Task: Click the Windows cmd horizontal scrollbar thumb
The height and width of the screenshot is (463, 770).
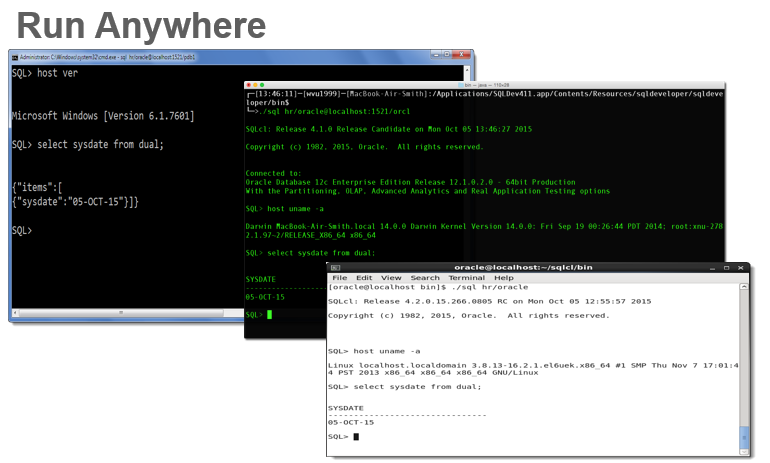Action: (121, 313)
